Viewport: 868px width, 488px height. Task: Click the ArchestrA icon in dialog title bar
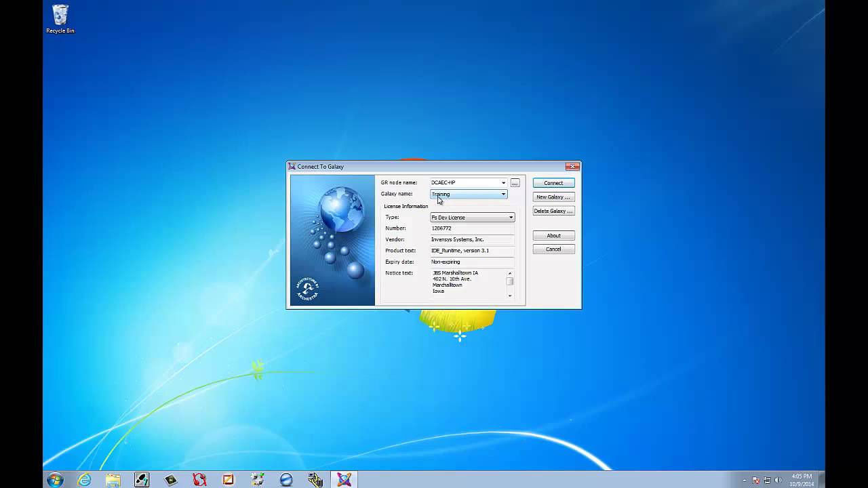(x=292, y=166)
